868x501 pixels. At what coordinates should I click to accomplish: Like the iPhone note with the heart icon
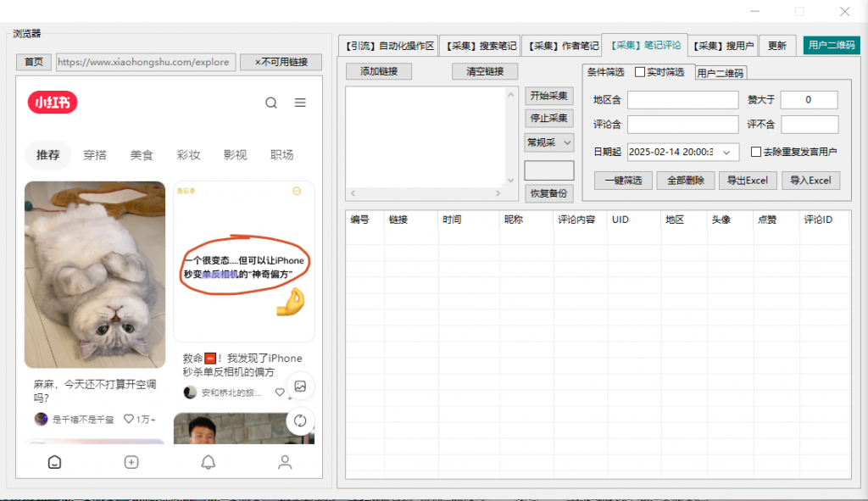point(280,392)
